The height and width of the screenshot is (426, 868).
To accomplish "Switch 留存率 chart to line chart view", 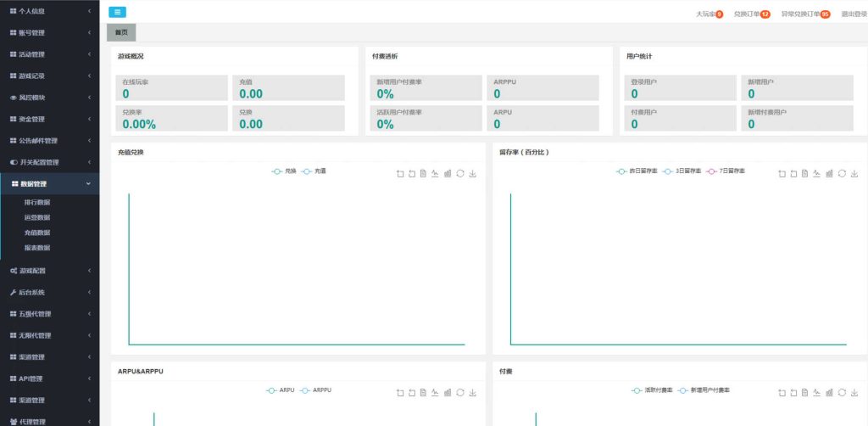I will pos(816,173).
